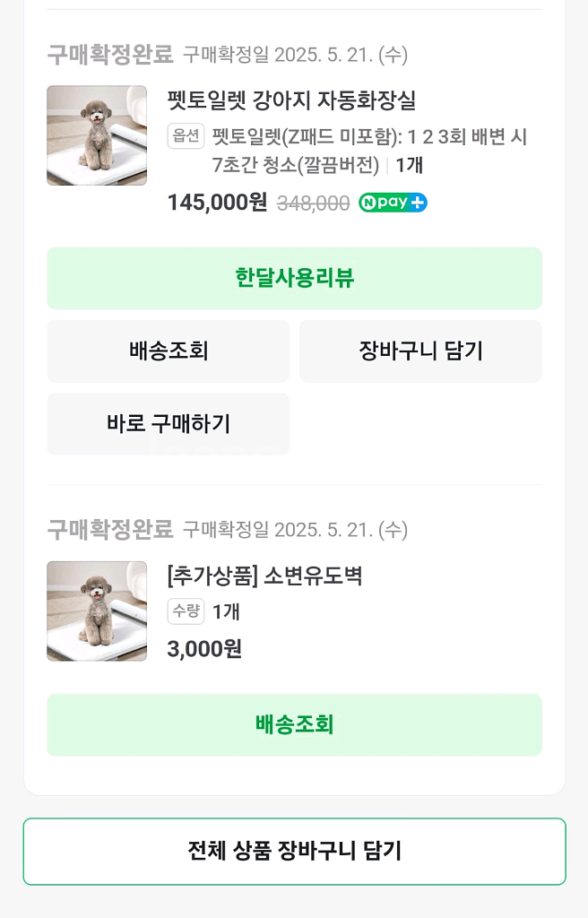This screenshot has height=918, width=588.
Task: Tap 구매확정완료 status above 펫토일렛 item
Action: coord(109,55)
